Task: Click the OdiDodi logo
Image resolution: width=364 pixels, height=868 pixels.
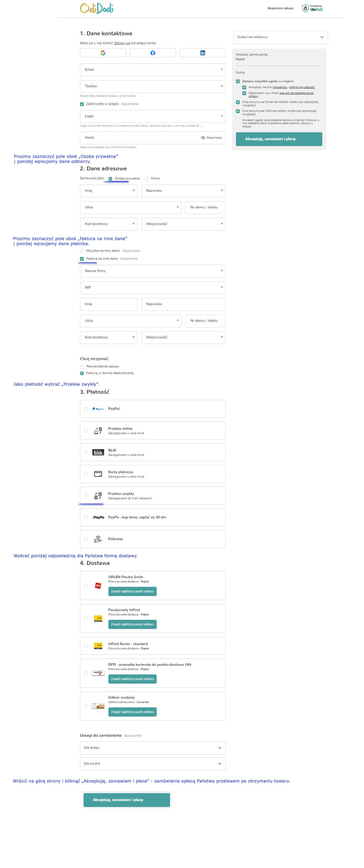Action: coord(96,8)
